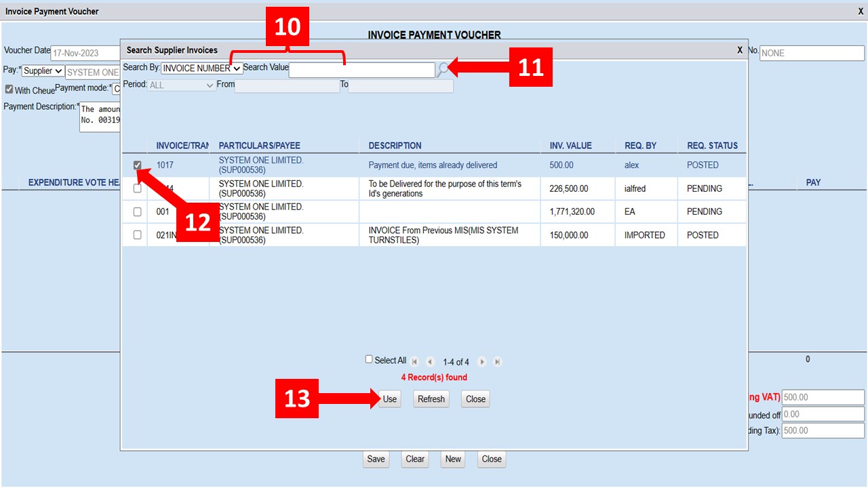
Task: Go to next page of records
Action: pos(482,362)
